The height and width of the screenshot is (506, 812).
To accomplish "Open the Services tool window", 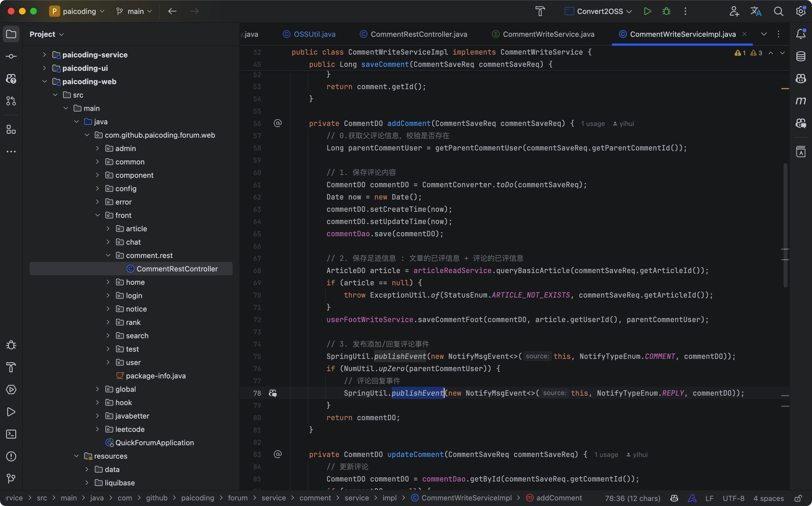I will [11, 390].
